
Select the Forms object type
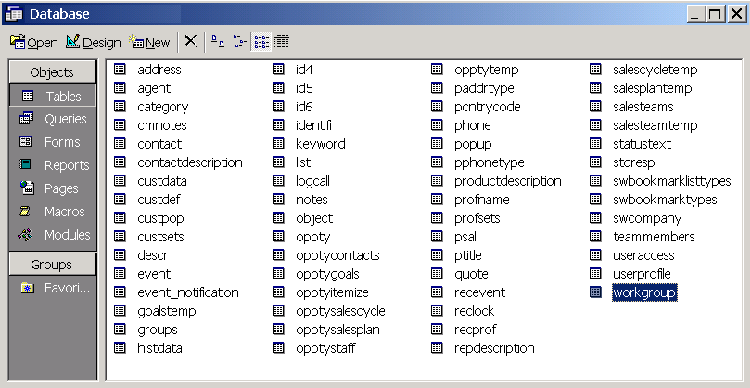pyautogui.click(x=53, y=142)
